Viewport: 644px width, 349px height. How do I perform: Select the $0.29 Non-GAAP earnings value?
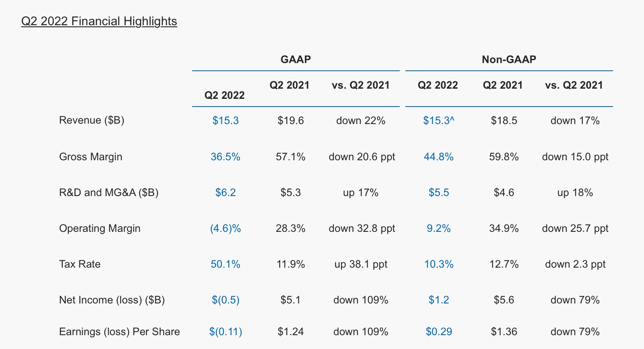coord(439,332)
